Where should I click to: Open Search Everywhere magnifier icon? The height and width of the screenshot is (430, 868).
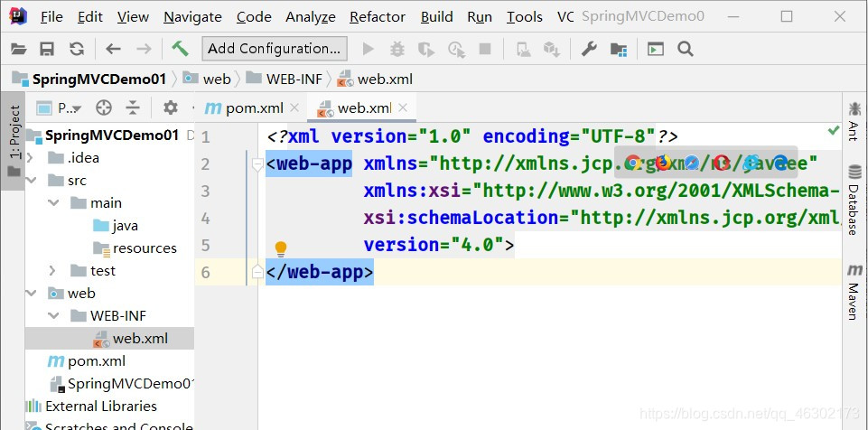tap(686, 50)
